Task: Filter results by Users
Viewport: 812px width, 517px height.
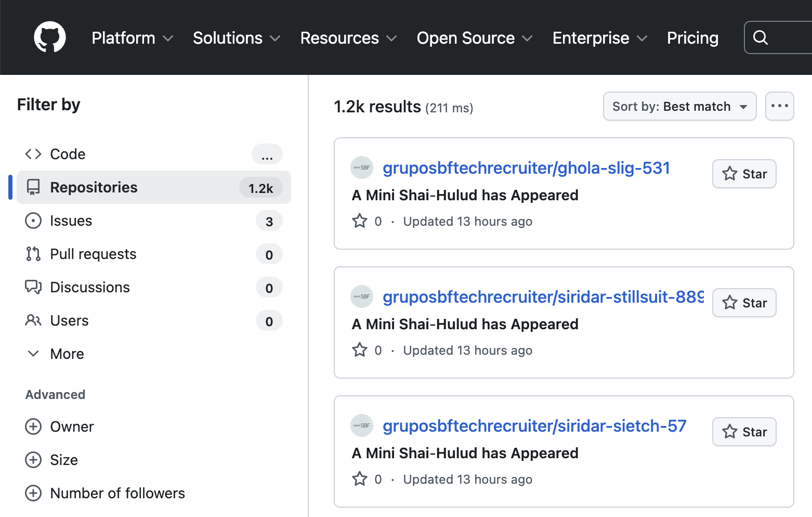Action: tap(154, 320)
